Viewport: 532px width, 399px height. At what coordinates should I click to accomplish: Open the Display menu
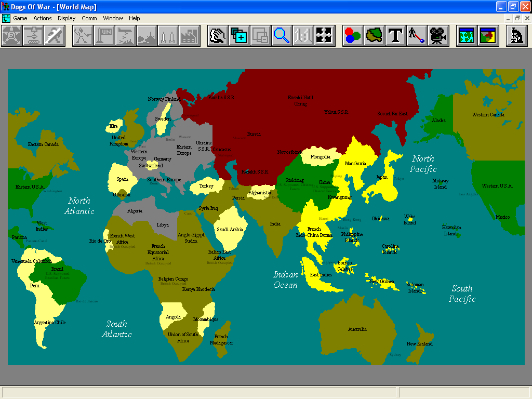66,18
